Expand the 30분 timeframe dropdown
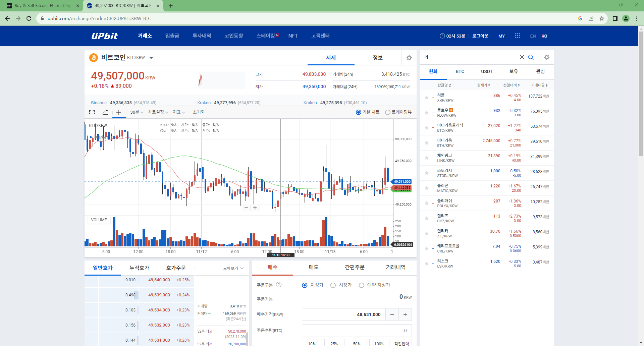Viewport: 644px width, 346px height. click(137, 112)
